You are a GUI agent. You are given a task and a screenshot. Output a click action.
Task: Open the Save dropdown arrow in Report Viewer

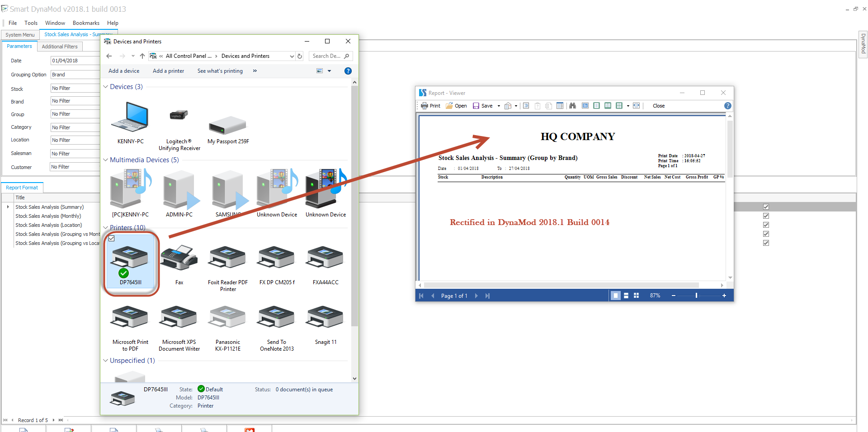(499, 106)
